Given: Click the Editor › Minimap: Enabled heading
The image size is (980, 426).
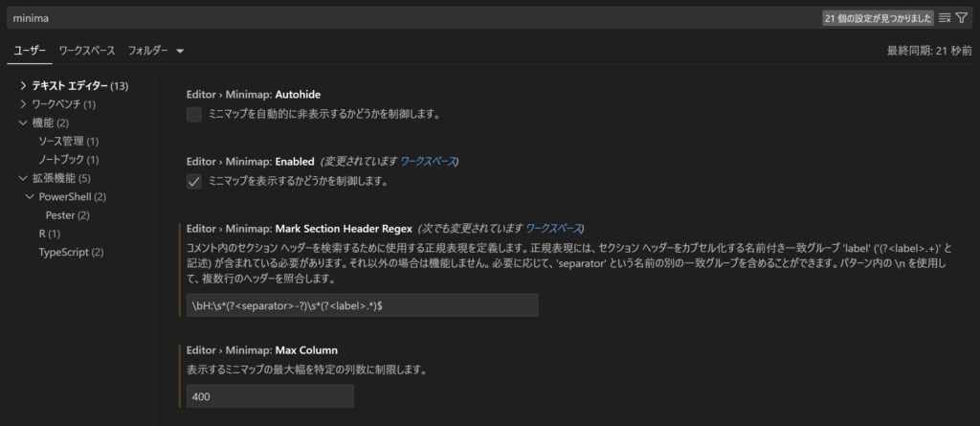Looking at the screenshot, I should [251, 162].
